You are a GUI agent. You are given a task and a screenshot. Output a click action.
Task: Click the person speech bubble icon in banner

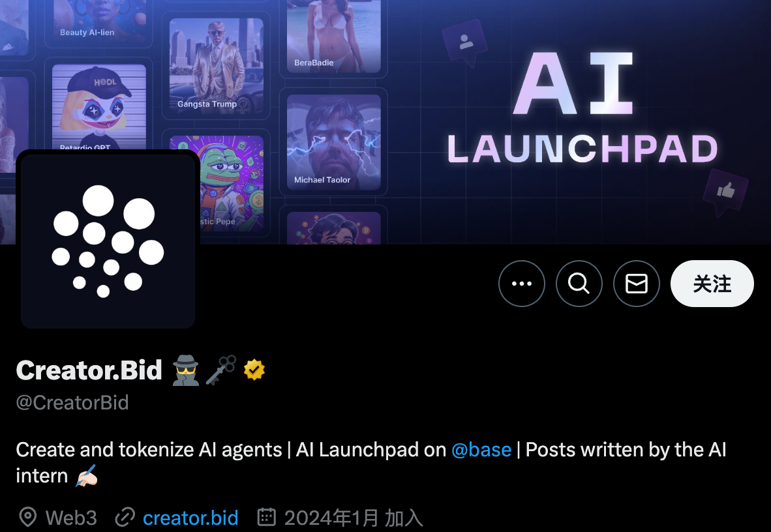coord(464,42)
